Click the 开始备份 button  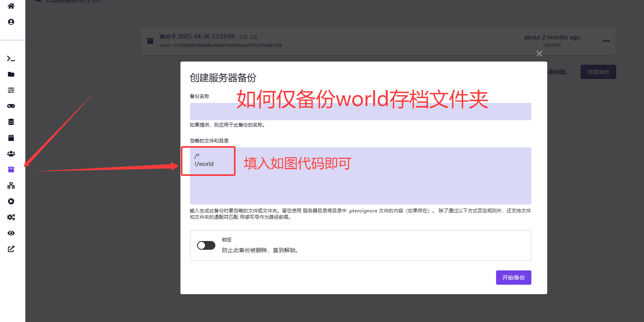[514, 278]
